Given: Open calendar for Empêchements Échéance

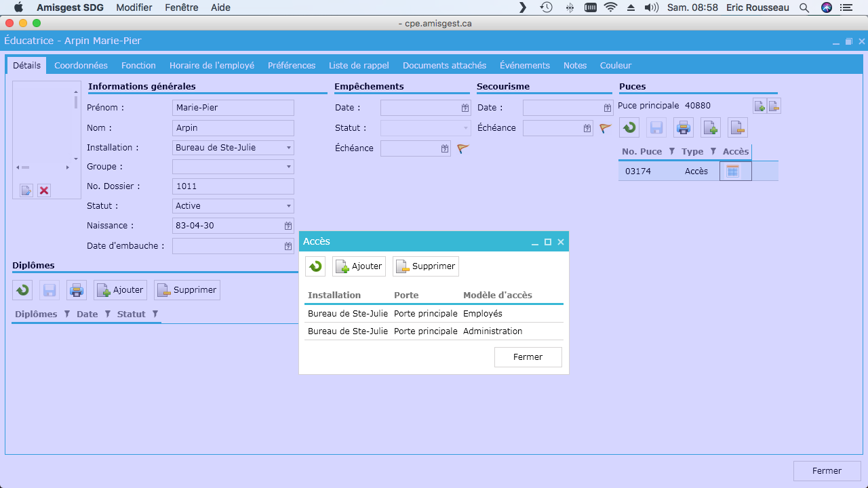Looking at the screenshot, I should 445,148.
